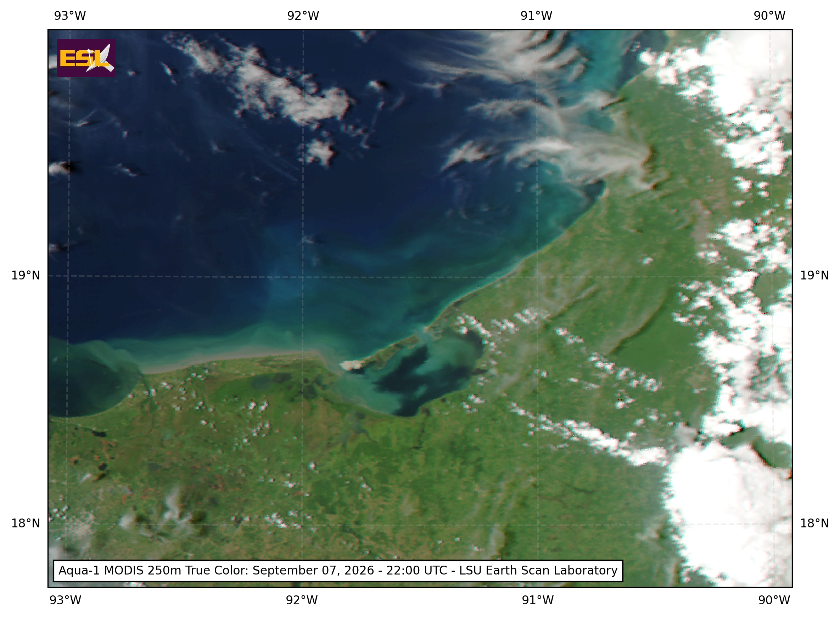840x617 pixels.
Task: Click the satellite graphic in ESL logo
Action: pyautogui.click(x=100, y=58)
